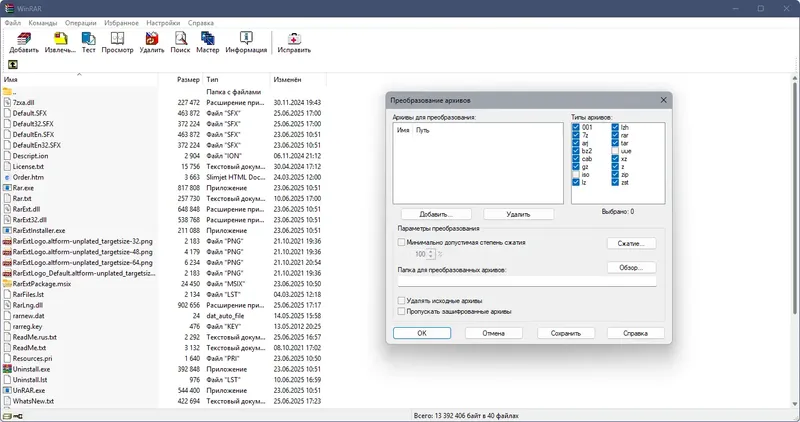
Task: Uncheck the rar archive type
Action: click(615, 135)
